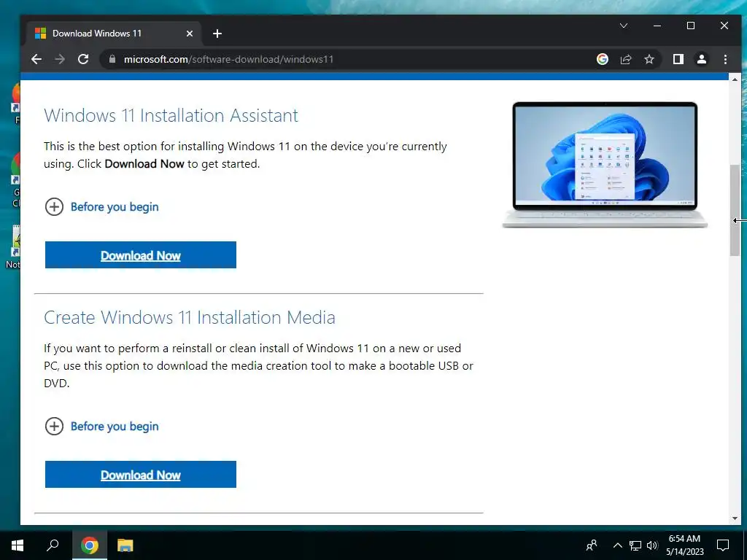
Task: Click the Windows 11 laptop image
Action: [605, 164]
